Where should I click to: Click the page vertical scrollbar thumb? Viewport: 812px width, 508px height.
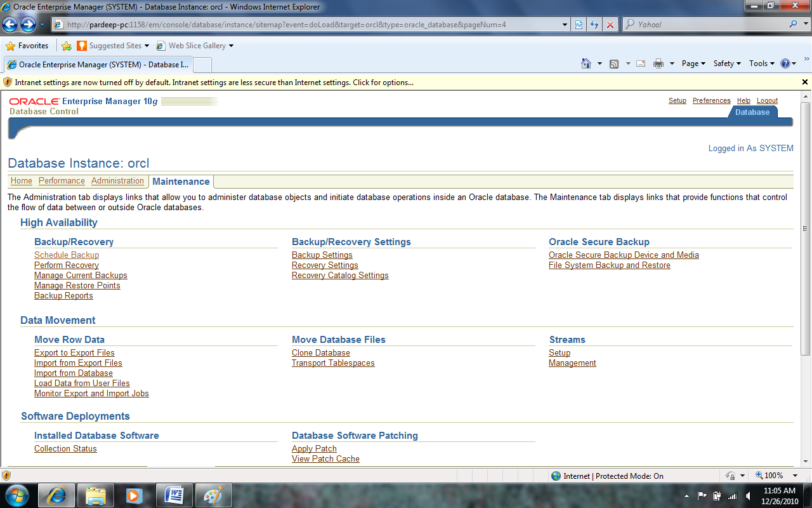coord(806,227)
